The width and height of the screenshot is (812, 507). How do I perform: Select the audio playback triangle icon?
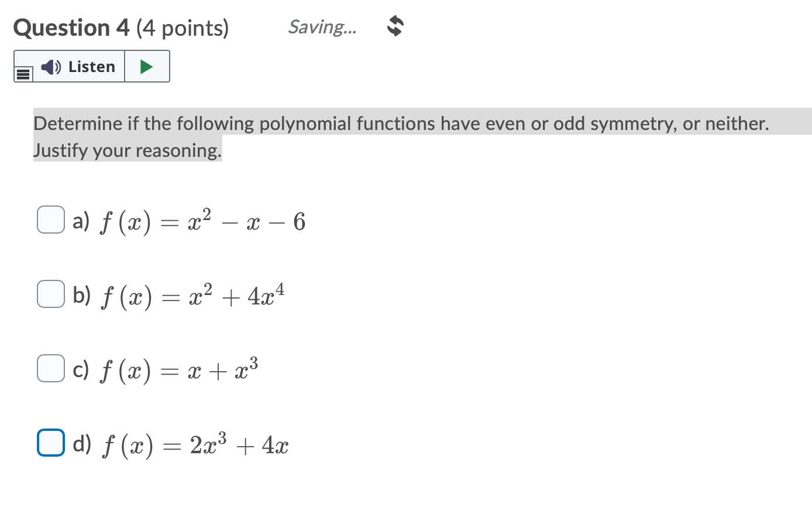(147, 66)
